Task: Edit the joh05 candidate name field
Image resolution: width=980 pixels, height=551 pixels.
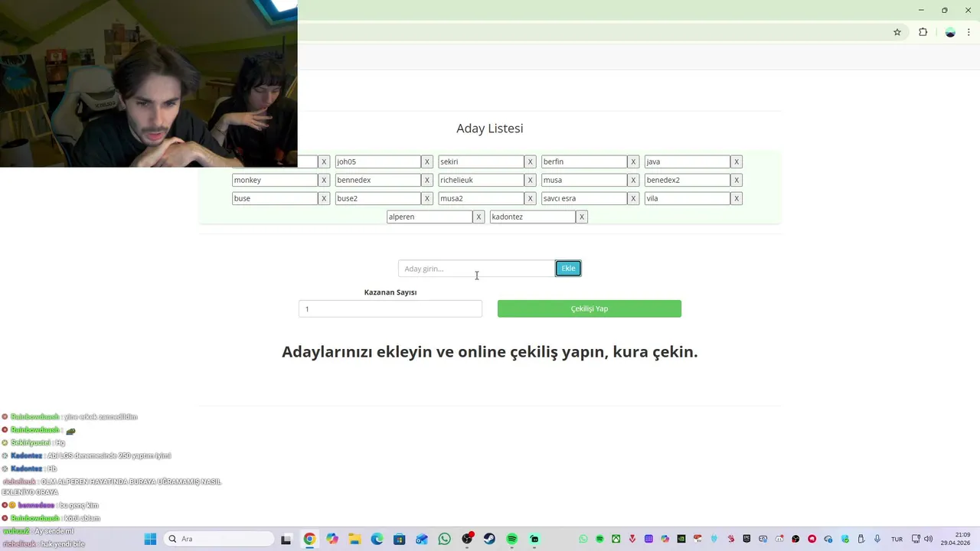Action: coord(378,161)
